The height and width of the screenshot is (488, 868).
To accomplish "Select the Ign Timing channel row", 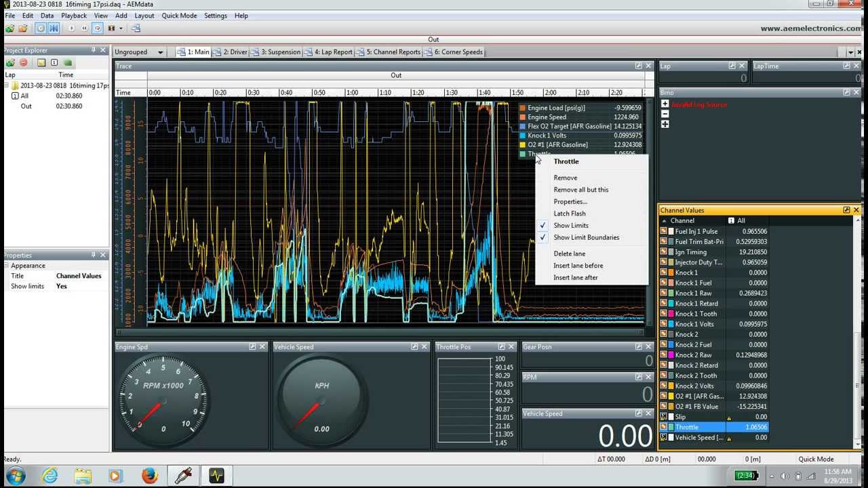I will coord(714,252).
